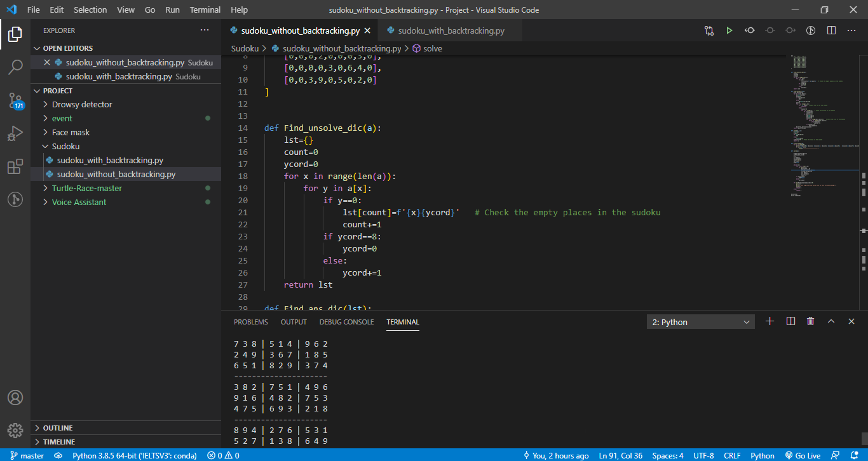
Task: Open the File menu
Action: coord(33,10)
